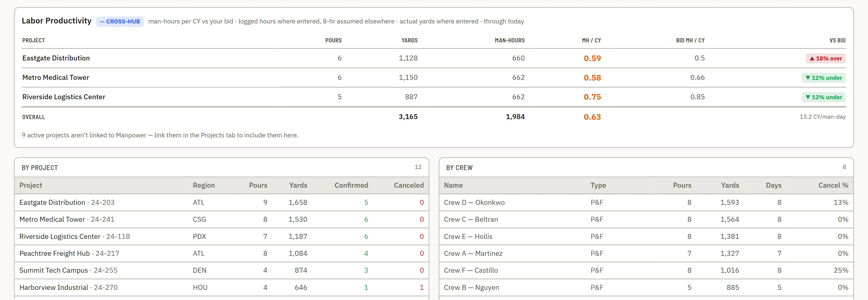Select Crew F — Castillo row
This screenshot has width=868, height=300.
646,270
